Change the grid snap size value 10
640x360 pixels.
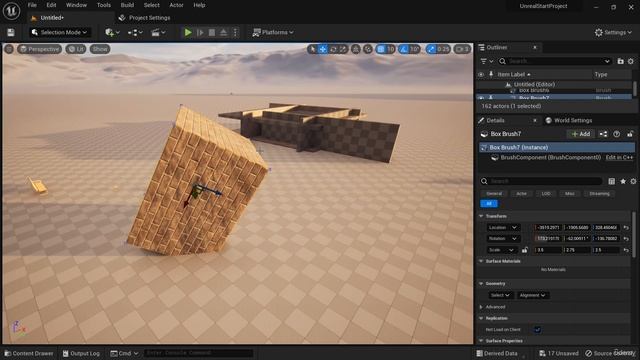tap(391, 49)
